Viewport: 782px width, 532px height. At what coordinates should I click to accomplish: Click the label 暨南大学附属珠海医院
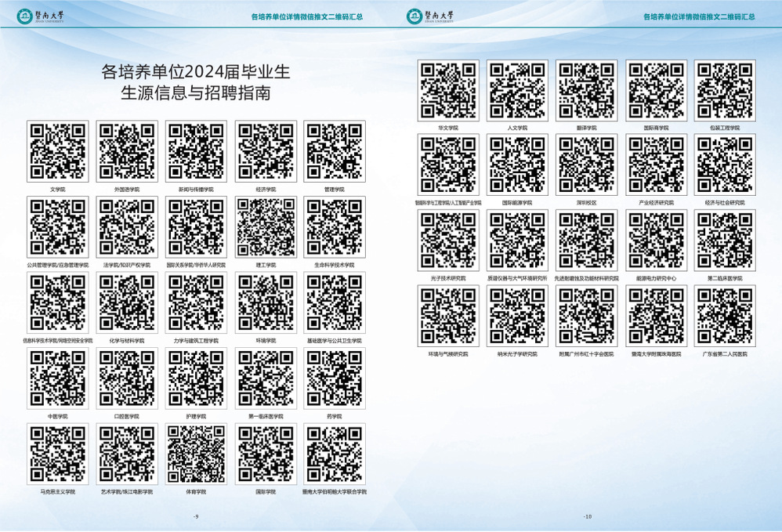(656, 354)
